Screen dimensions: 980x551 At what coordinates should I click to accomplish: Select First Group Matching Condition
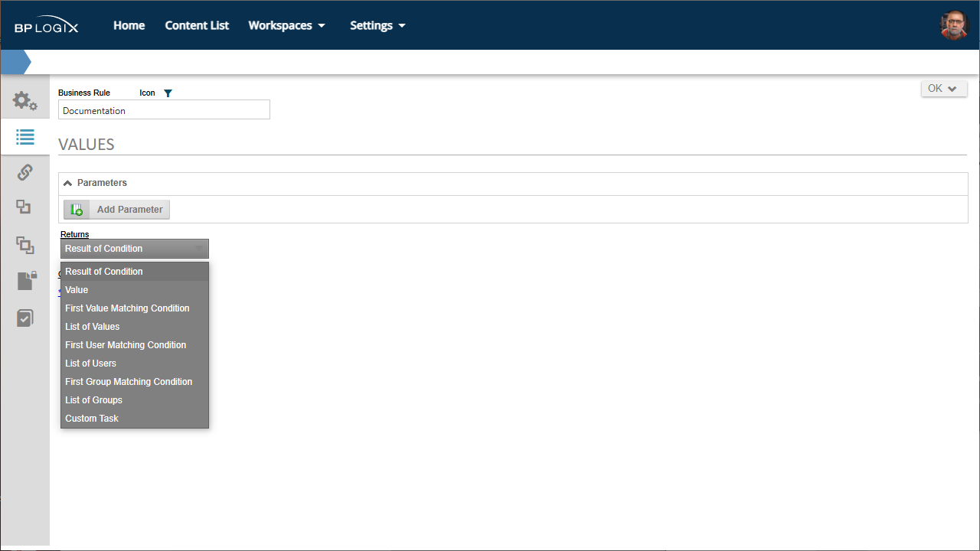(x=135, y=382)
